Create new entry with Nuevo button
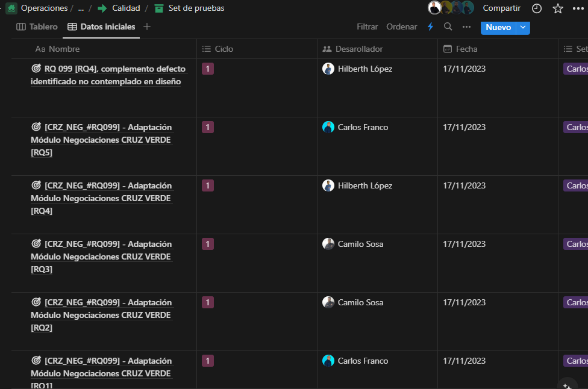Viewport: 588px width, 389px height. tap(498, 27)
